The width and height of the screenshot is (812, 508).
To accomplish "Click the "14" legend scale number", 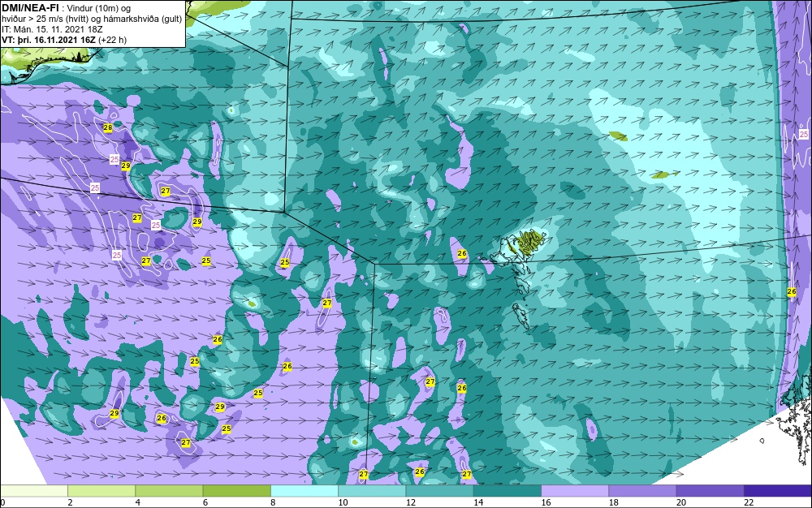I will click(478, 502).
